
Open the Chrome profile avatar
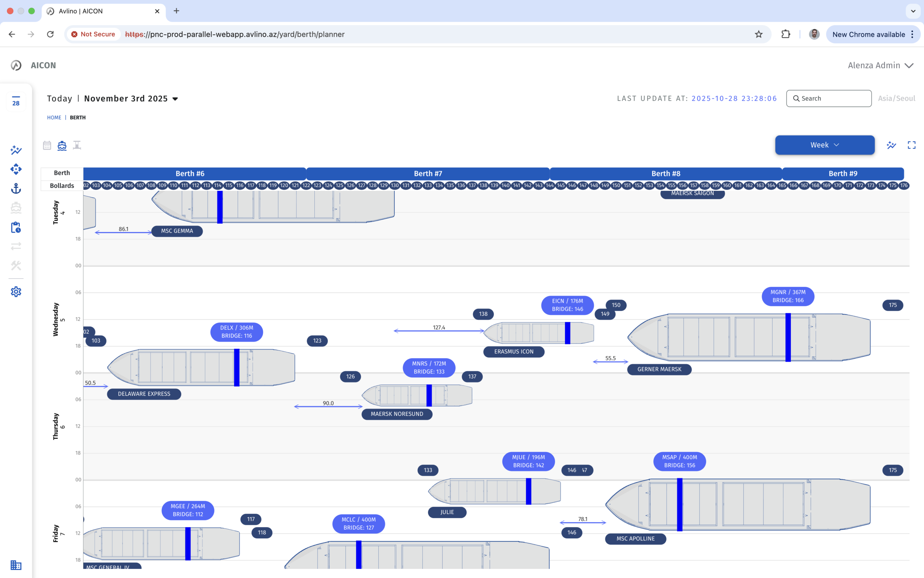[814, 34]
